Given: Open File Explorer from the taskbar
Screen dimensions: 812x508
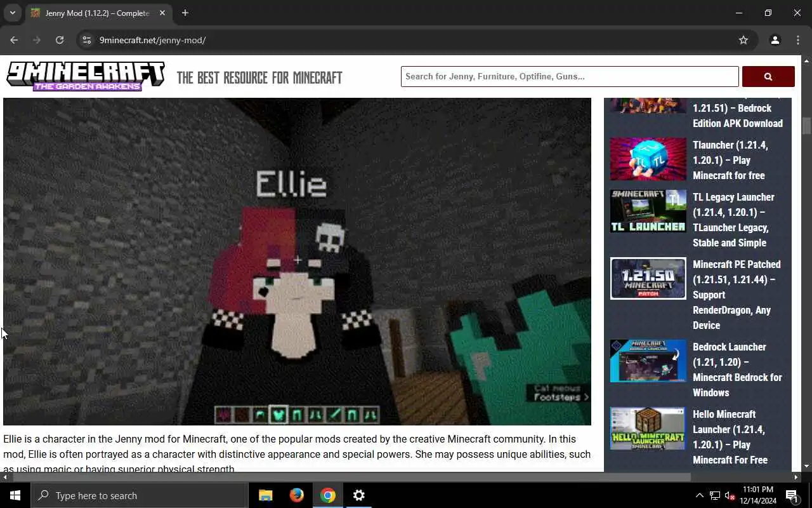Looking at the screenshot, I should pos(265,495).
